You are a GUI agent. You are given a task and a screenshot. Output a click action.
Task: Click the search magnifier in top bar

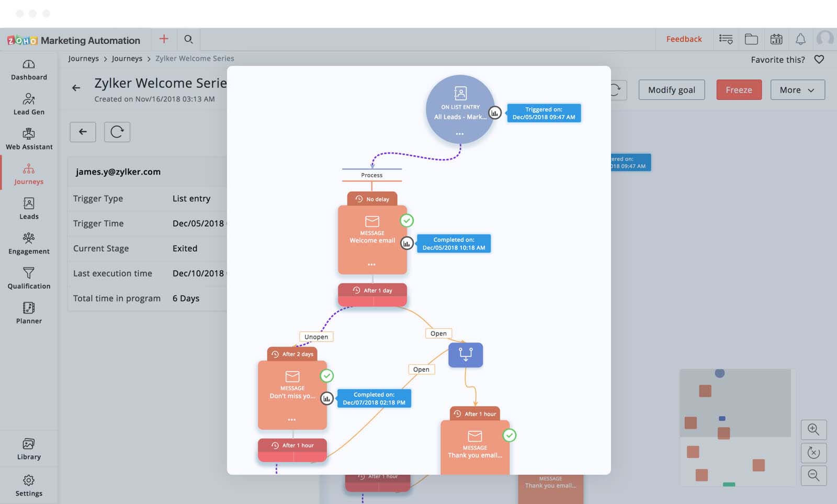point(188,39)
